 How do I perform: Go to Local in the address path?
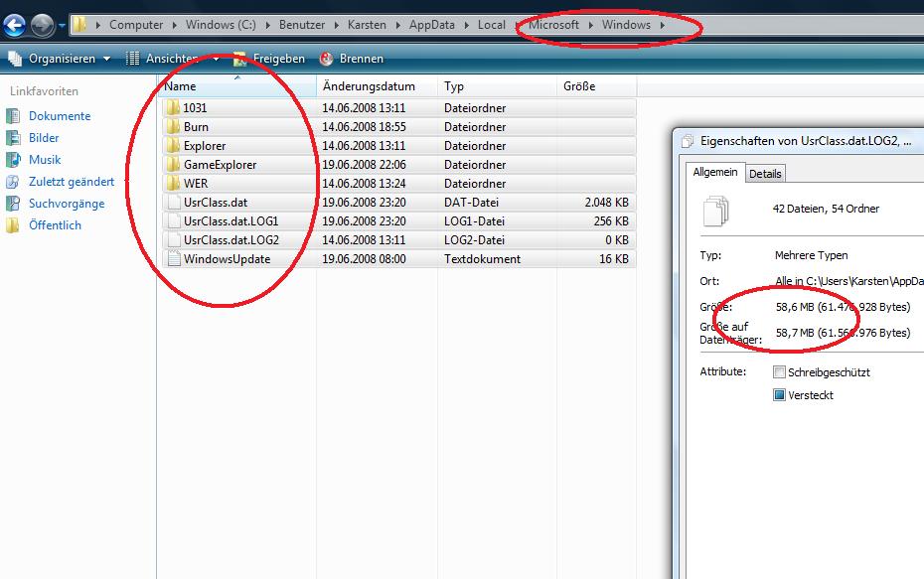[492, 25]
